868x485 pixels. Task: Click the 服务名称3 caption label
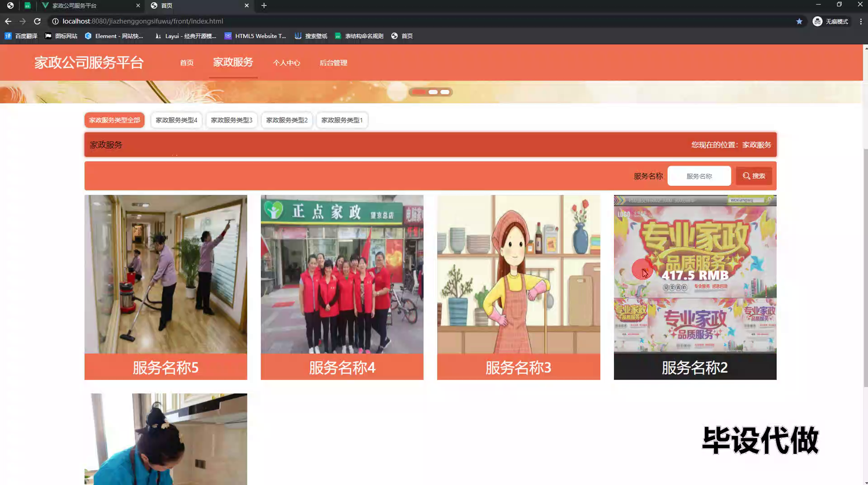(x=519, y=367)
